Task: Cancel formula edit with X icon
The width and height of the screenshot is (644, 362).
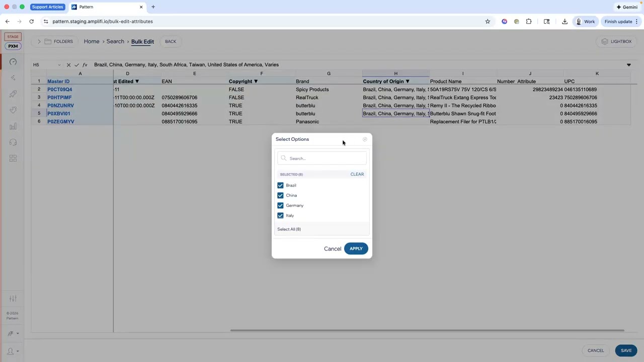Action: (x=68, y=65)
